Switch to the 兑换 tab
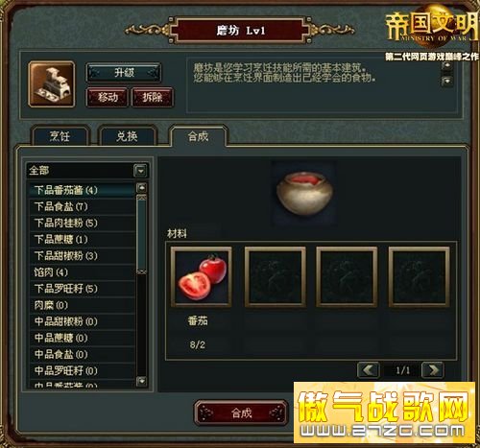This screenshot has height=448, width=480. pos(128,136)
